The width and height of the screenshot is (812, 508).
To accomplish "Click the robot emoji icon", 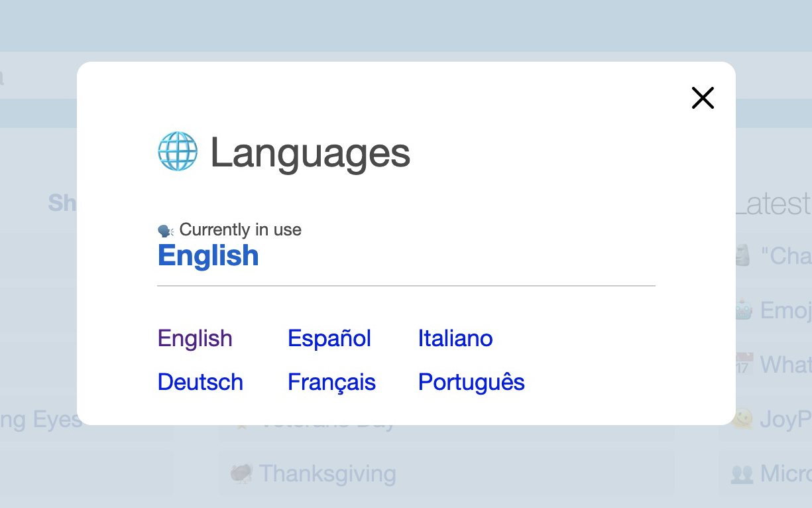I will (x=744, y=310).
